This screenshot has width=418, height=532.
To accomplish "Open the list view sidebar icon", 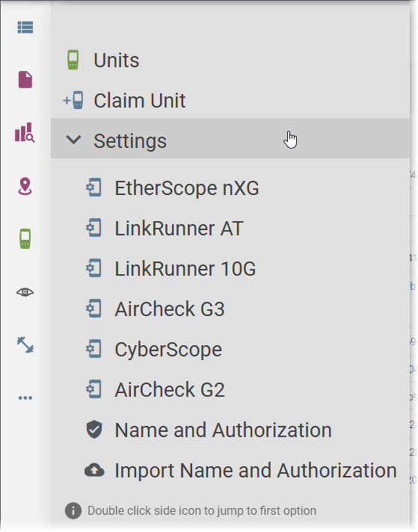I will click(x=25, y=28).
